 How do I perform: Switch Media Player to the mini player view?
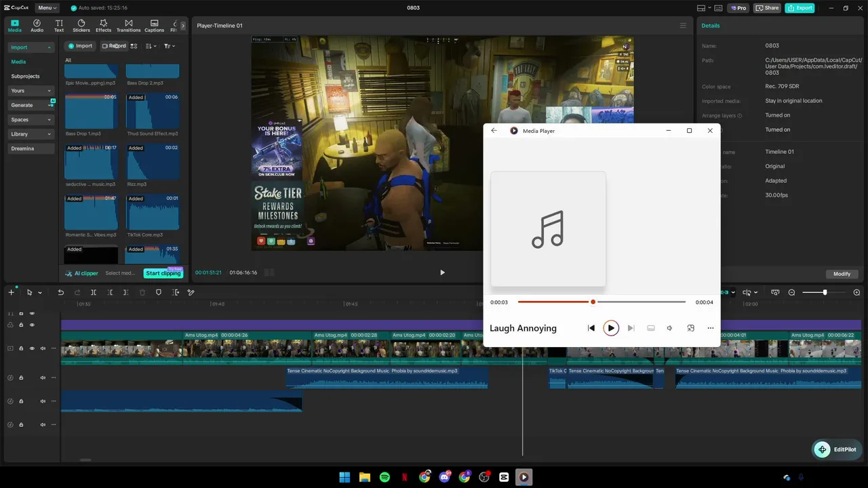pyautogui.click(x=690, y=328)
